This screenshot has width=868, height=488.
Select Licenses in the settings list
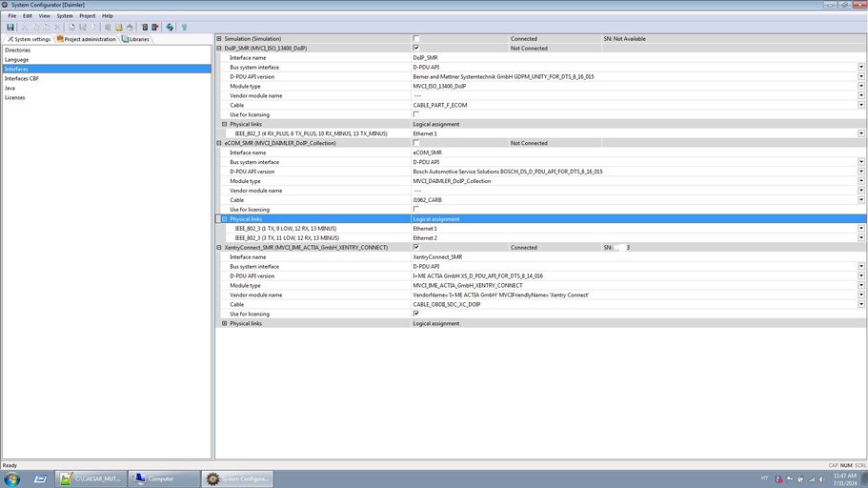107,97
